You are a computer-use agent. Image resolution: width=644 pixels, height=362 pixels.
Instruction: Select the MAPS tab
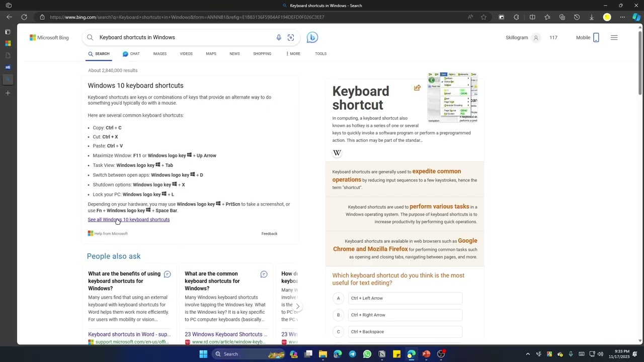211,54
